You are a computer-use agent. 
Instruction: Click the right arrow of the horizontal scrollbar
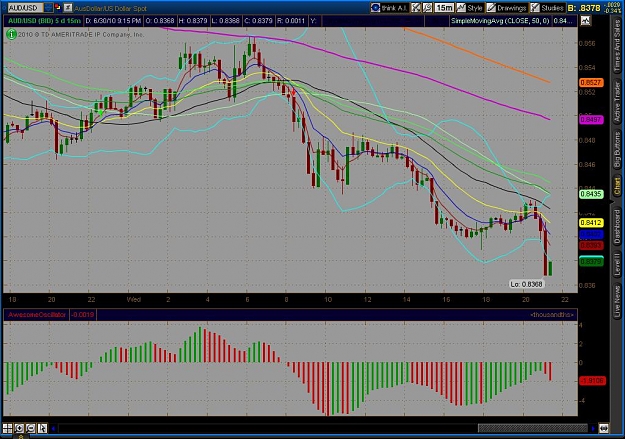pos(593,429)
